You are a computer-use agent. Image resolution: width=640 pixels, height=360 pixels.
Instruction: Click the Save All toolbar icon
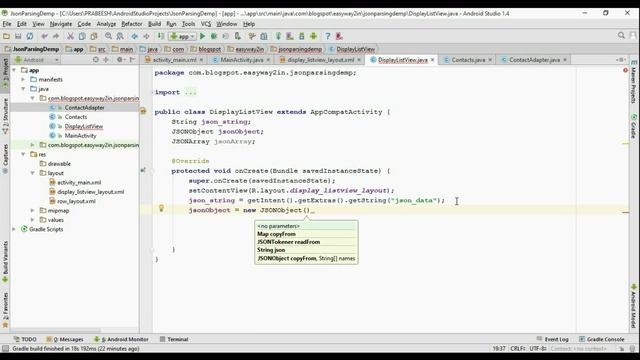[18, 36]
